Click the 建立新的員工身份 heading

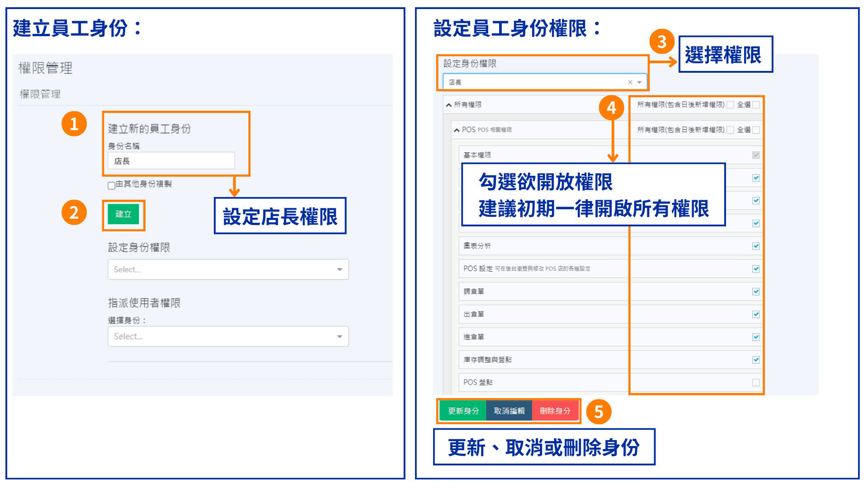tap(149, 129)
